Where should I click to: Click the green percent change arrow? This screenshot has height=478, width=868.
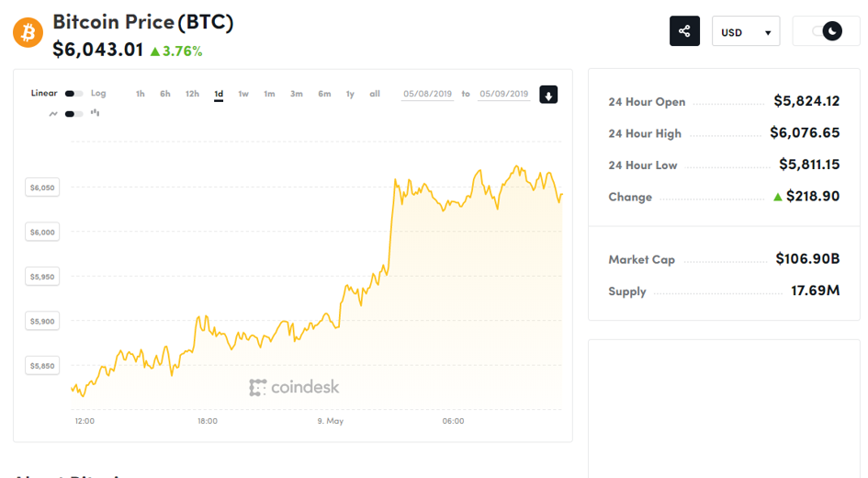coord(155,51)
